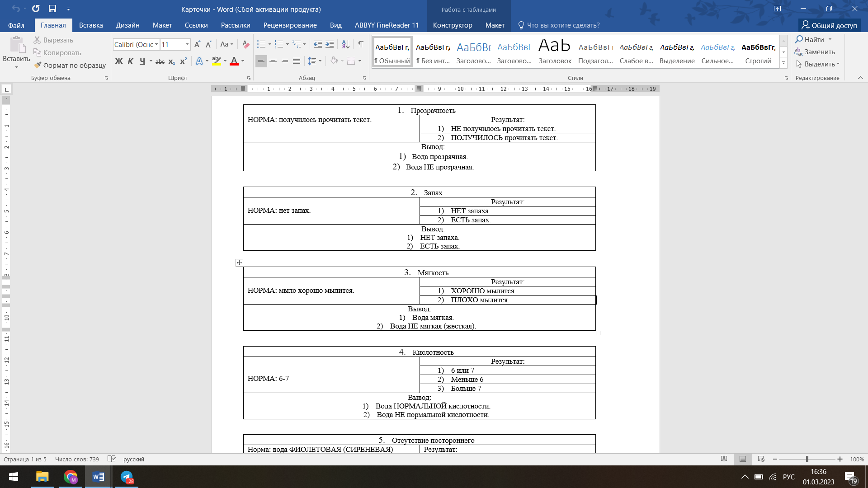Increase font size with the grow font icon
This screenshot has height=488, width=868.
[197, 44]
